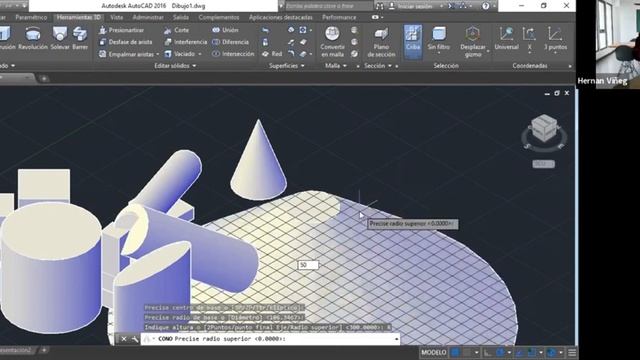640x360 pixels.
Task: Open Aplicaciones destacadas tab
Action: click(280, 17)
